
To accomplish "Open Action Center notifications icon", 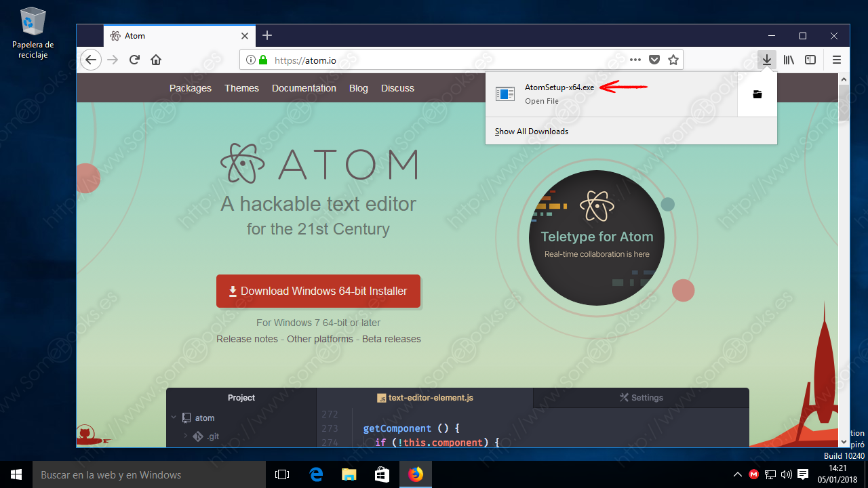I will [x=803, y=474].
